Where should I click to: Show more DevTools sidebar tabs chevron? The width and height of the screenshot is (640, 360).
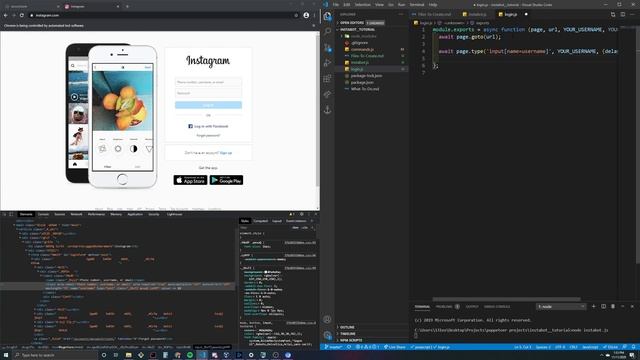pos(312,221)
